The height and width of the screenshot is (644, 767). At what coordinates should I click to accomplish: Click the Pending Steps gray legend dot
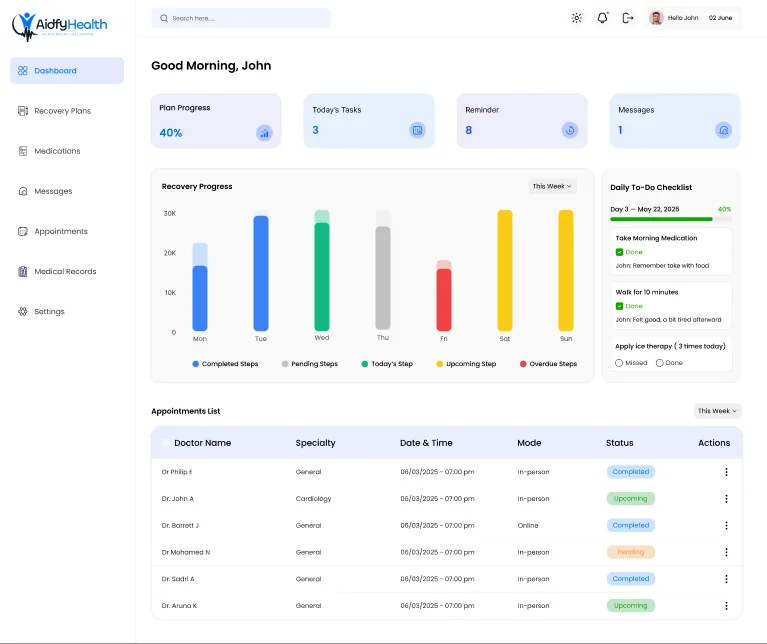point(285,364)
